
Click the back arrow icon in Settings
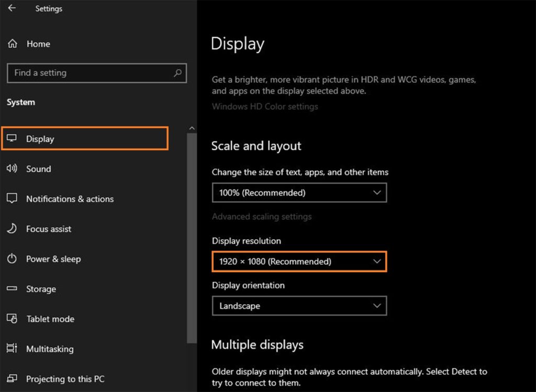[12, 8]
